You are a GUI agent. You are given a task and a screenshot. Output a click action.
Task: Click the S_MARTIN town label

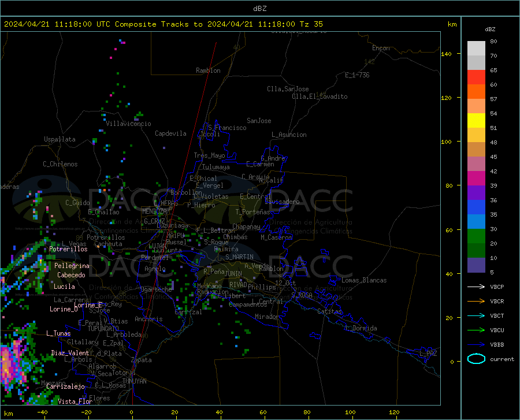click(239, 257)
